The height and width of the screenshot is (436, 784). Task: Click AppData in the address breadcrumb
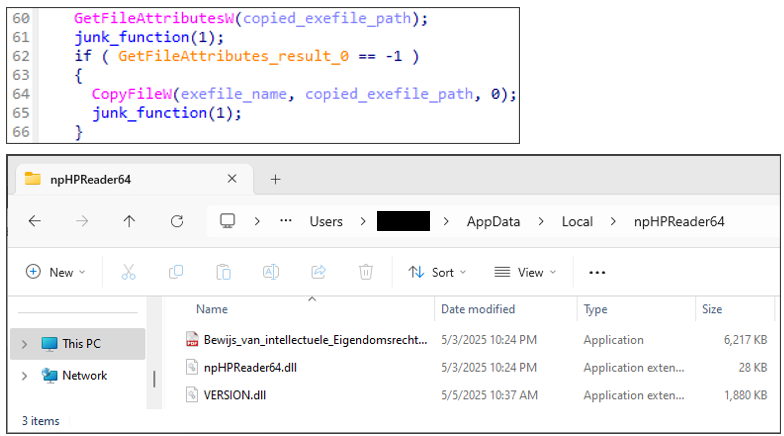(493, 221)
